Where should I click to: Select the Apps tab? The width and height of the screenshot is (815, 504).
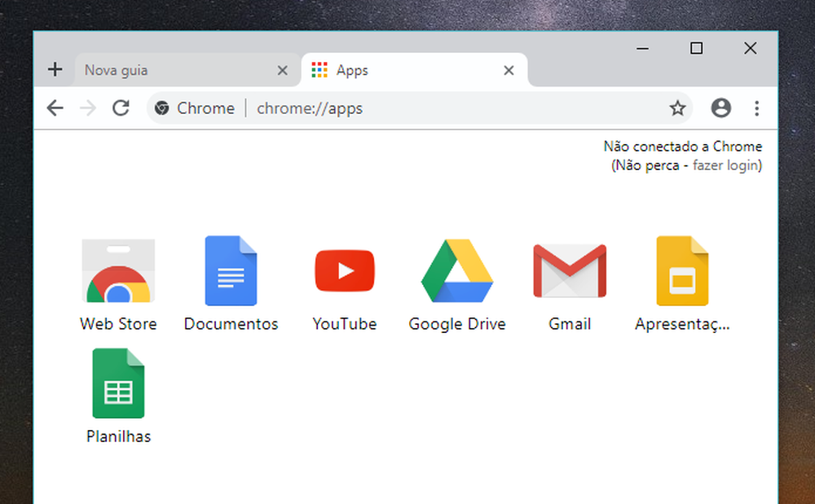click(x=414, y=70)
